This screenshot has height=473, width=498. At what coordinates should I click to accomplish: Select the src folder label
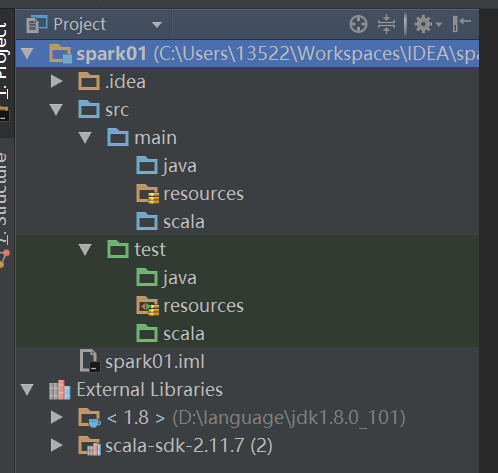[x=117, y=110]
